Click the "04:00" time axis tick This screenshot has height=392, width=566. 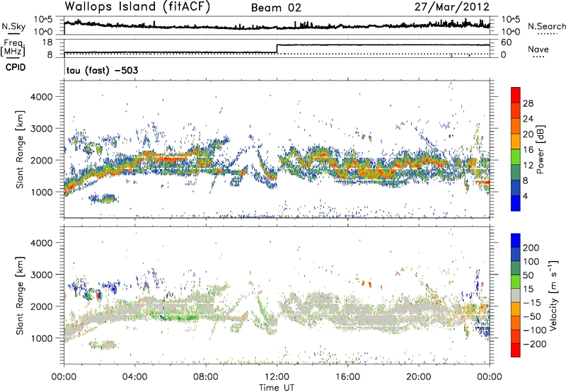pyautogui.click(x=135, y=377)
